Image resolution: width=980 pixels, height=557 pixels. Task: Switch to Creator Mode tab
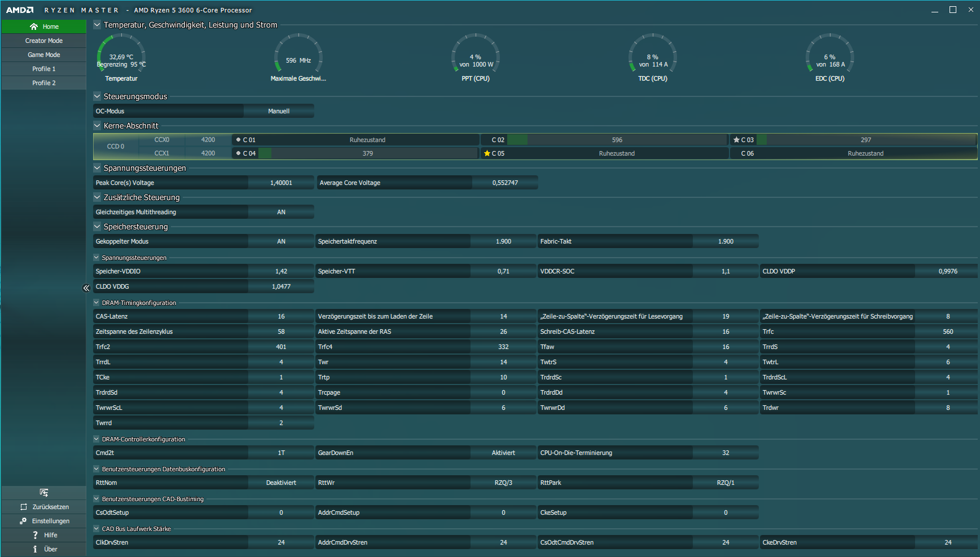click(x=44, y=41)
